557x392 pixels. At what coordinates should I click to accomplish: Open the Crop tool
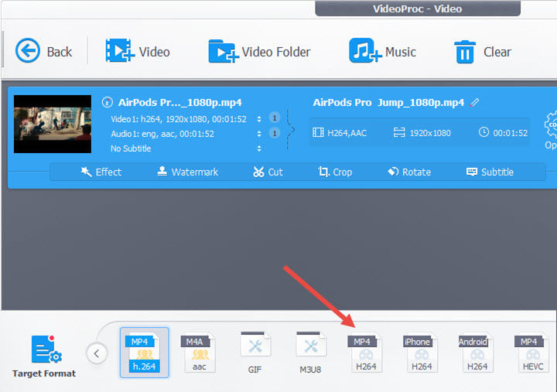(335, 172)
